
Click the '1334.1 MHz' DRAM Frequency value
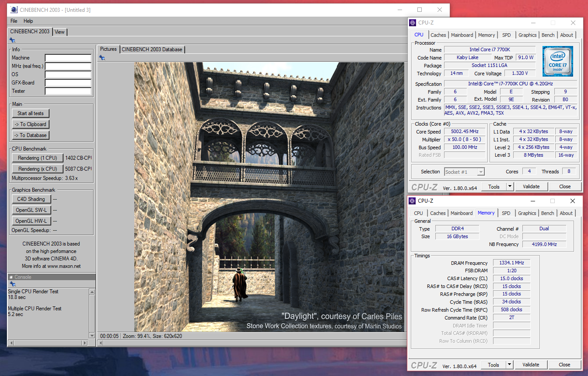pos(511,263)
